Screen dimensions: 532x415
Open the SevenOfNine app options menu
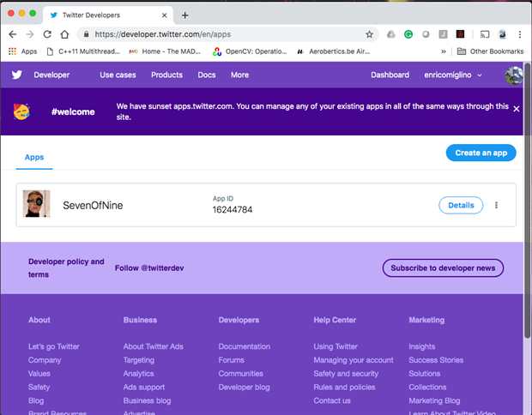tap(496, 206)
